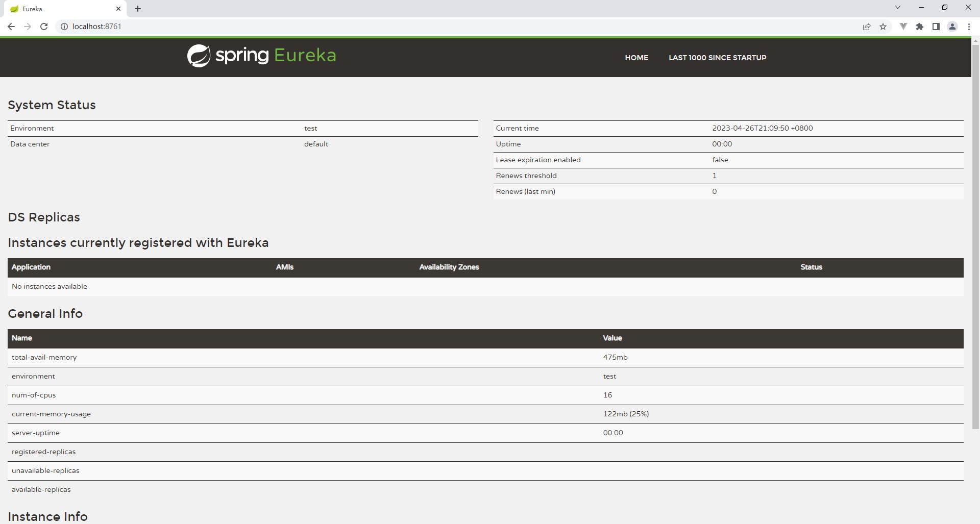
Task: Open the tab search dropdown
Action: coord(898,7)
